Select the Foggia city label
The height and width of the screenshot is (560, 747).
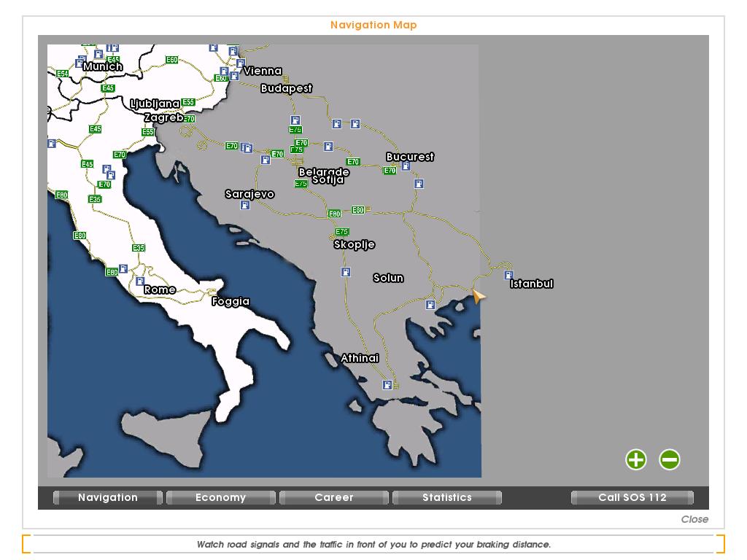coord(231,301)
